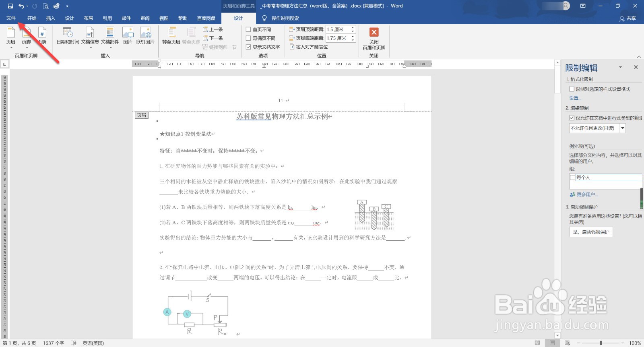Open the print preview icon
Screen dimensions: 644x347
(x=45, y=6)
